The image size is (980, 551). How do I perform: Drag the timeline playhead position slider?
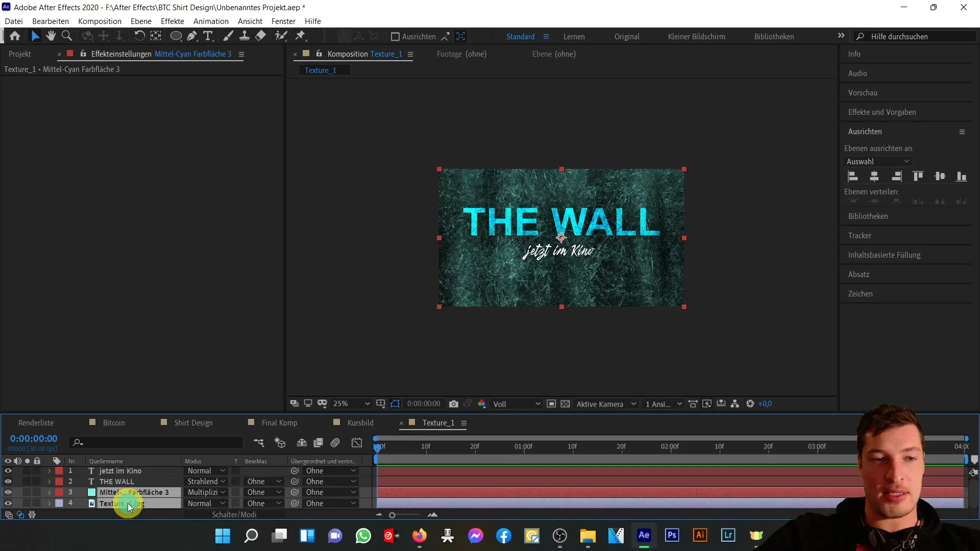(378, 446)
